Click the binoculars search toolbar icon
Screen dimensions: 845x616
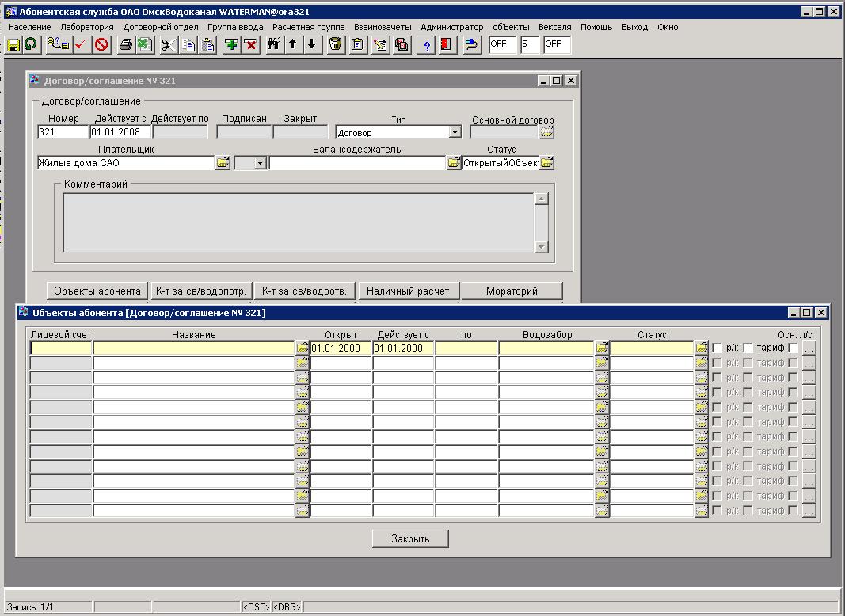click(273, 45)
